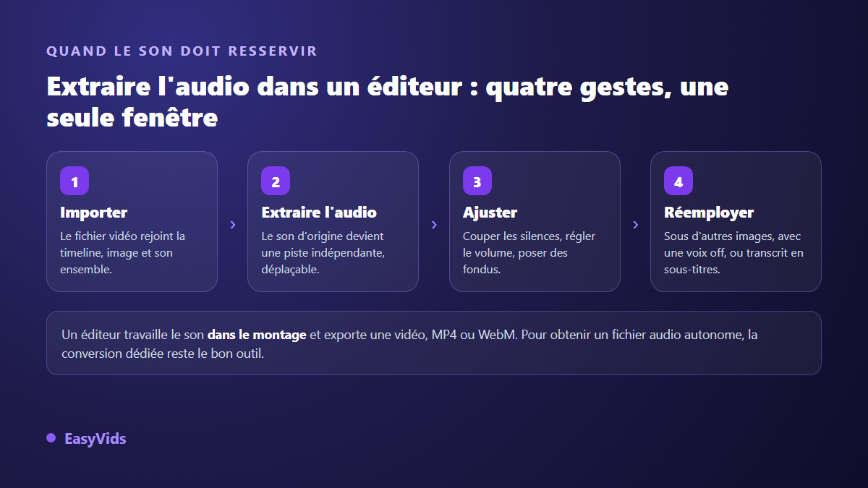Click the chevron between Ajuster and Réemployer

[635, 225]
